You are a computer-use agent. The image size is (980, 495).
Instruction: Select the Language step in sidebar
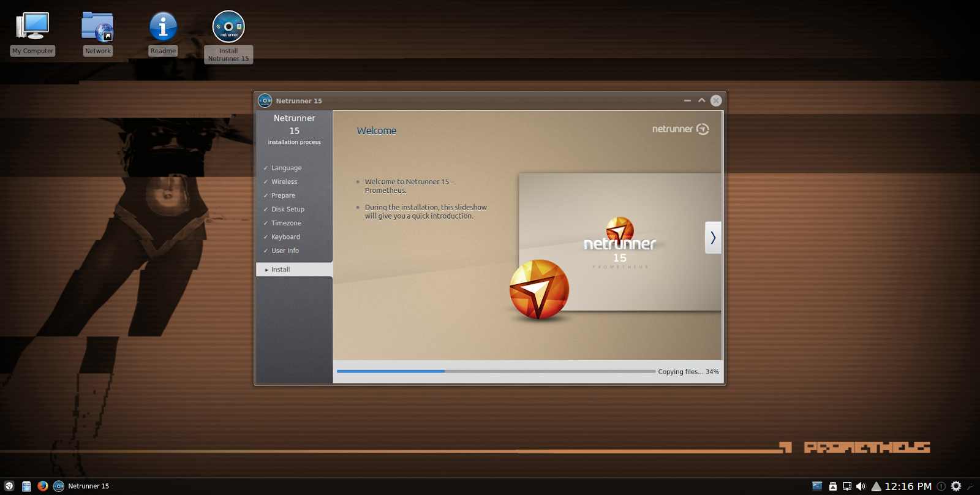coord(286,168)
